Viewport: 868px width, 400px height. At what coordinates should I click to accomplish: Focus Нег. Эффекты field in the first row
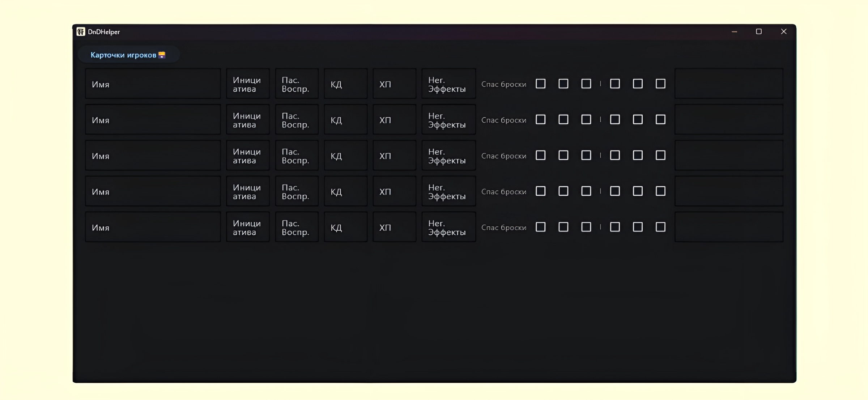(x=448, y=84)
